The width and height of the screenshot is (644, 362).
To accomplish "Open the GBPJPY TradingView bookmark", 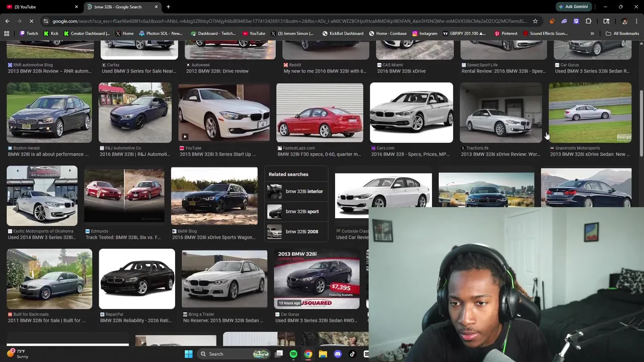I will [x=464, y=34].
